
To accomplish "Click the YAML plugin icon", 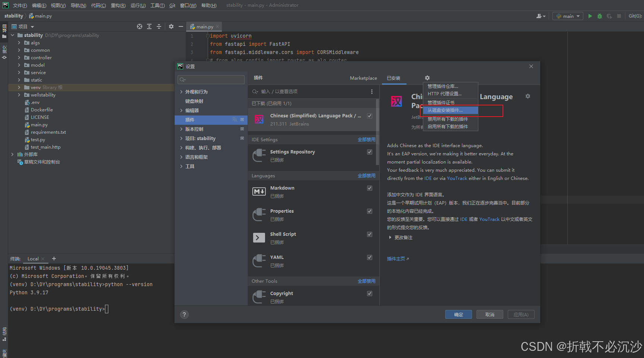I will (x=259, y=261).
